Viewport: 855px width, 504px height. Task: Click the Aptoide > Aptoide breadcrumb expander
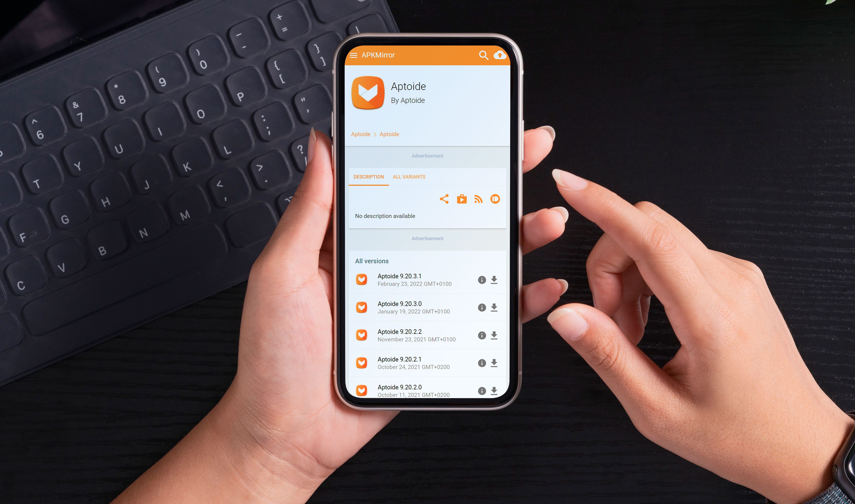tap(374, 134)
